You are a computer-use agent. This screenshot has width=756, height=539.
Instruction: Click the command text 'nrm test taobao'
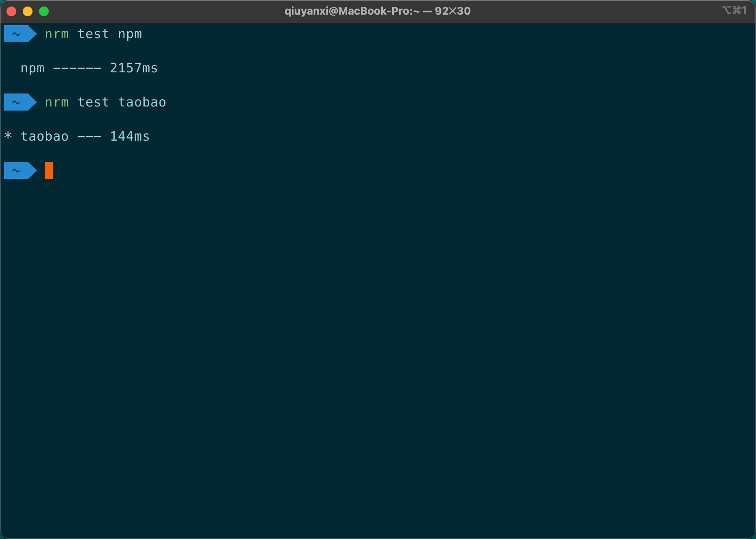coord(106,102)
